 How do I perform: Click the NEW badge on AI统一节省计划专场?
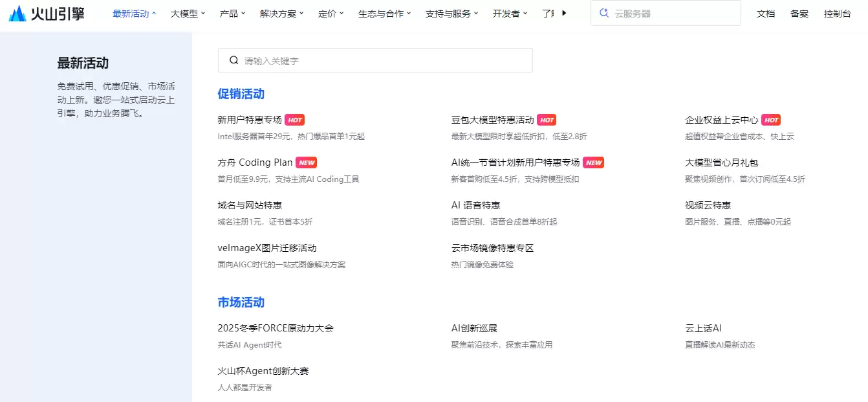click(593, 162)
